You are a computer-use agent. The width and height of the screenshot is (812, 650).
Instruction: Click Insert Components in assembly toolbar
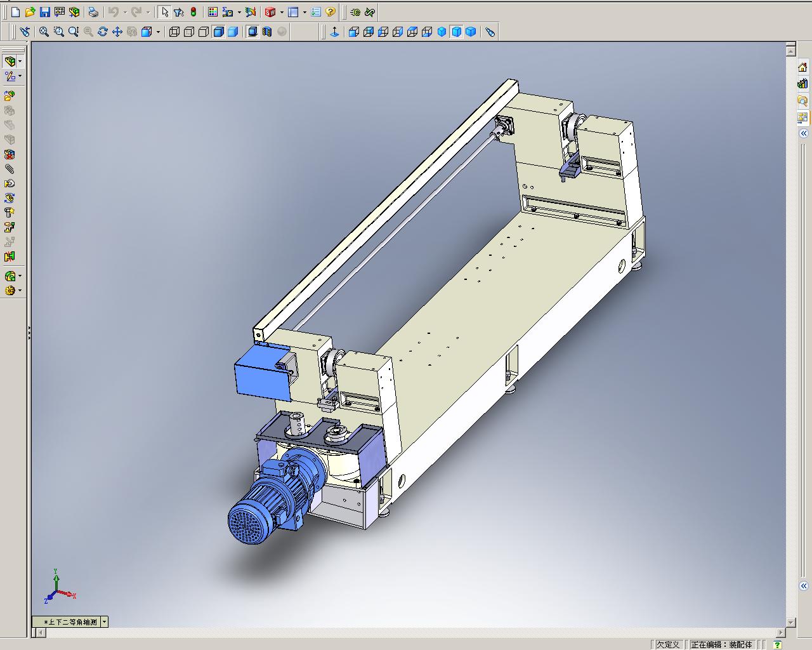tap(10, 96)
